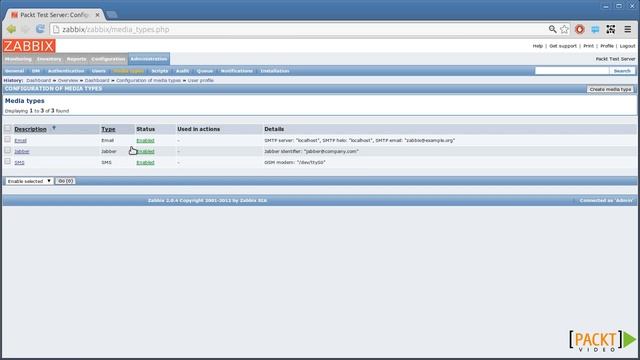Viewport: 640px width, 360px height.
Task: Click the Print link
Action: 588,46
